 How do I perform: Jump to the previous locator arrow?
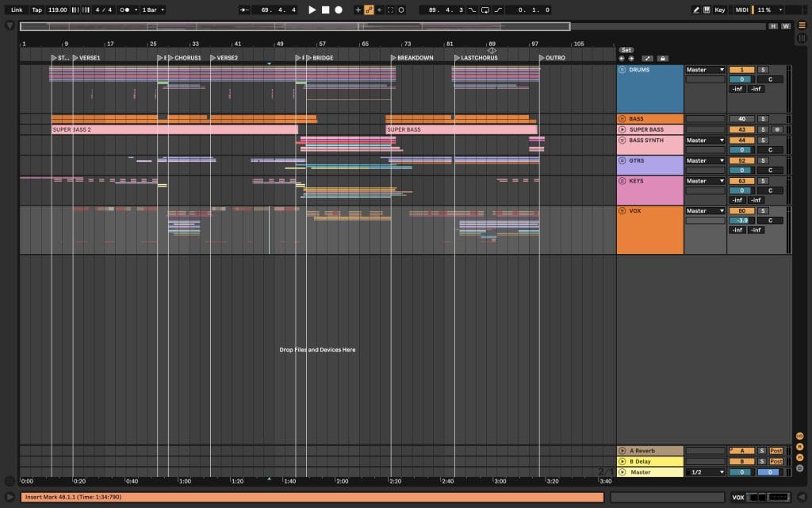622,59
